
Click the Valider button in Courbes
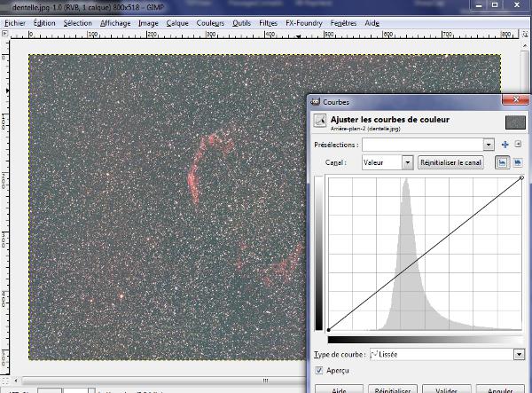pyautogui.click(x=446, y=389)
